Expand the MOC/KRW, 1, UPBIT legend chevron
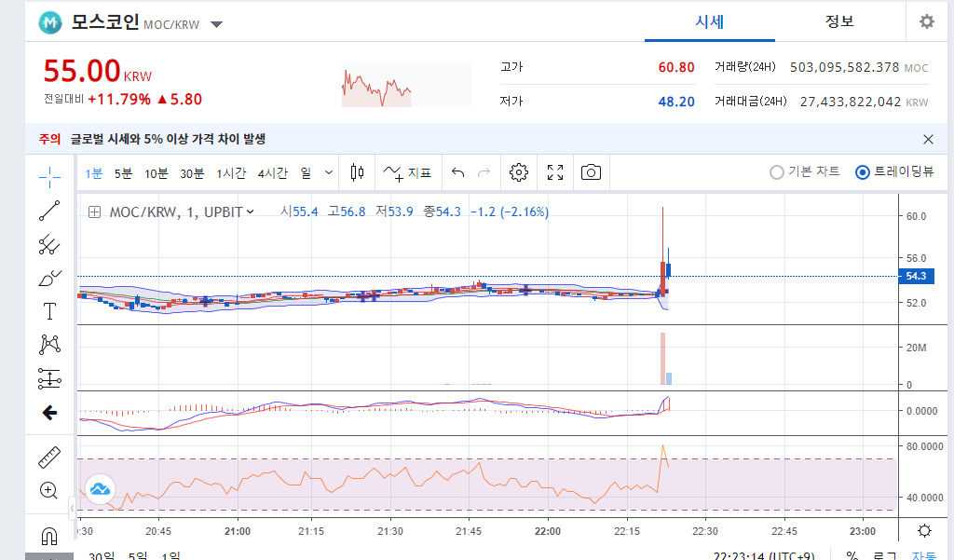954x560 pixels. point(250,212)
